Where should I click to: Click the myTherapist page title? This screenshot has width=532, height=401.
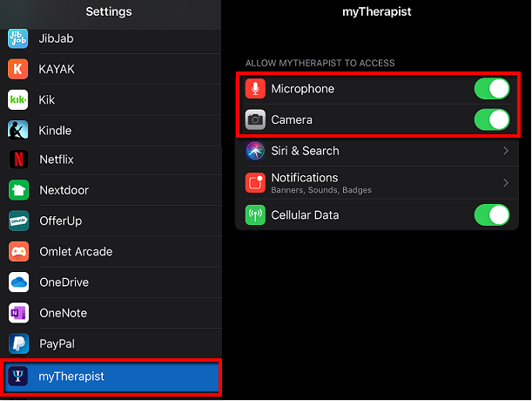[377, 12]
